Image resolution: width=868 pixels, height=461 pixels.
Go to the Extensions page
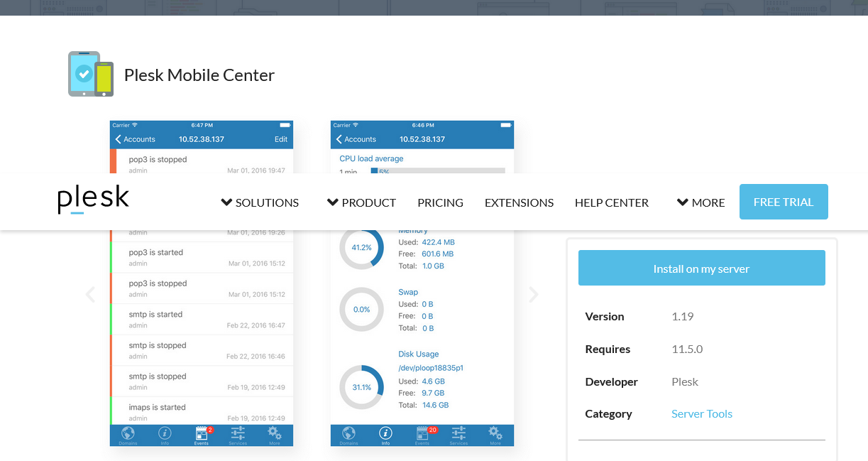point(519,202)
